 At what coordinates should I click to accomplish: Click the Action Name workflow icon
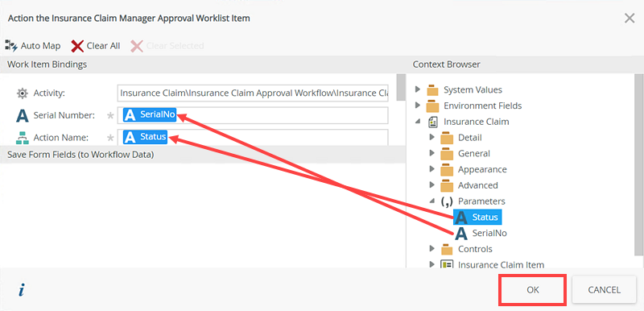pyautogui.click(x=23, y=137)
